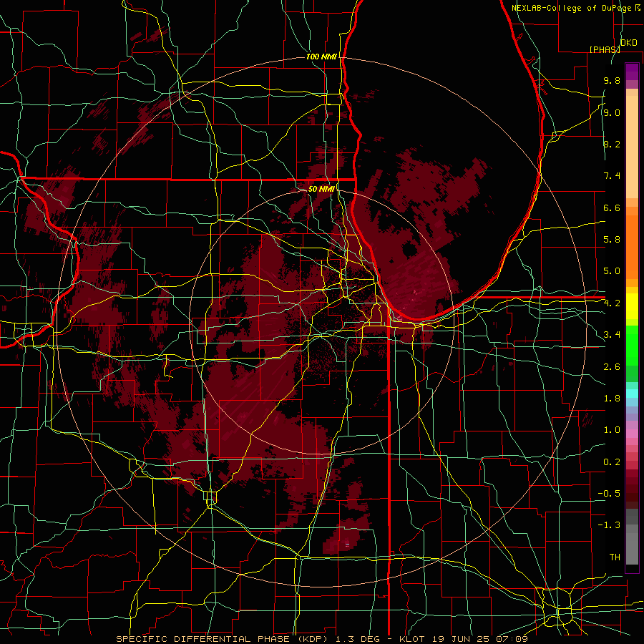Image resolution: width=644 pixels, height=644 pixels.
Task: Pick the bright green band of color scale
Action: 632,346
